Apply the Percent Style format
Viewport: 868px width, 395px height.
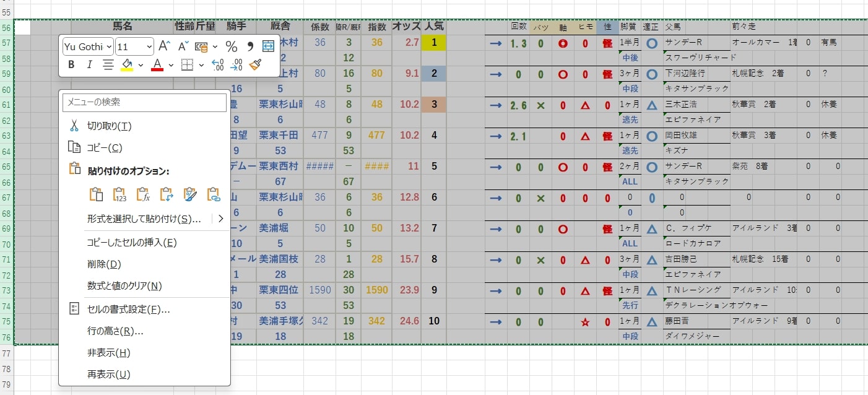(x=231, y=47)
